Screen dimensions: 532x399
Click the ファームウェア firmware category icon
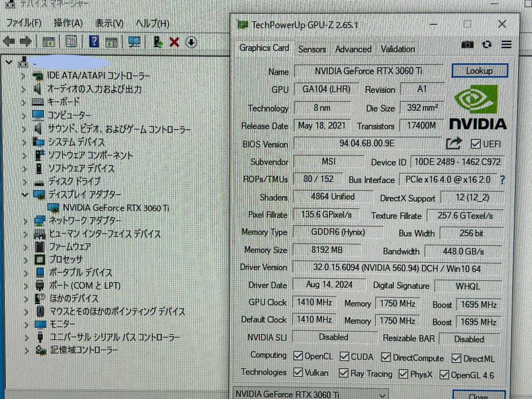[x=39, y=246]
